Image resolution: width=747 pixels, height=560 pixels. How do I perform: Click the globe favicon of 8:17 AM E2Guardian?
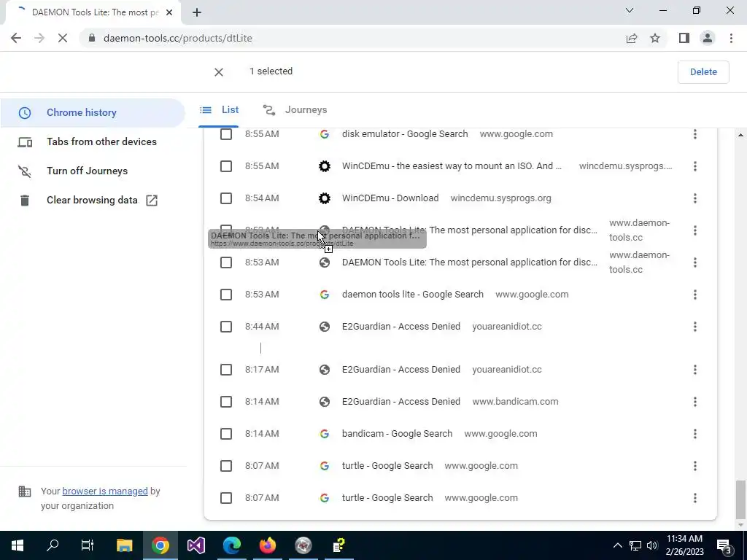tap(325, 370)
